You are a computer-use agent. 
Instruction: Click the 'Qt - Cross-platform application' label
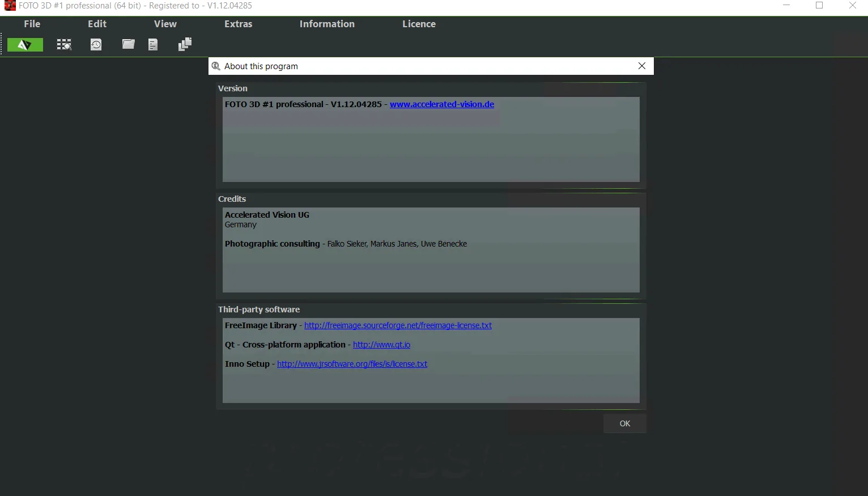285,345
